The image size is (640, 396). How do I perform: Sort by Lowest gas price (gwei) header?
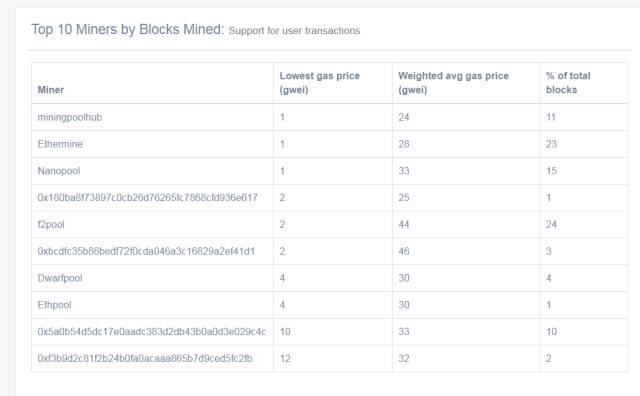click(x=320, y=82)
